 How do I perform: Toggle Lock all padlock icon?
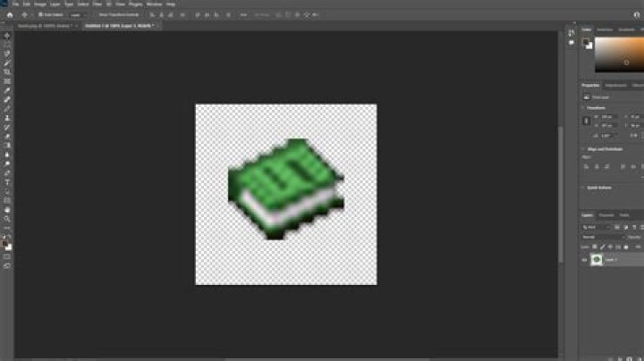tap(626, 247)
